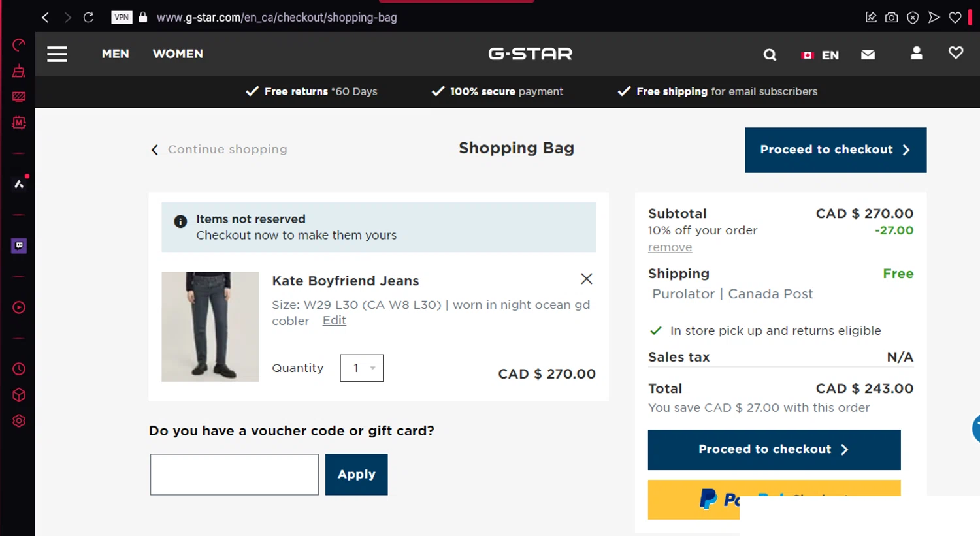Click the G-STAR logo
980x536 pixels.
(x=531, y=54)
